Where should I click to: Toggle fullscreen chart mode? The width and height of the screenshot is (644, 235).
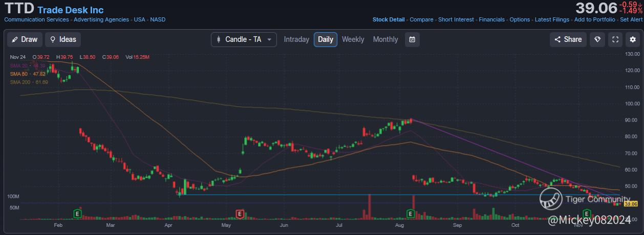[x=615, y=39]
